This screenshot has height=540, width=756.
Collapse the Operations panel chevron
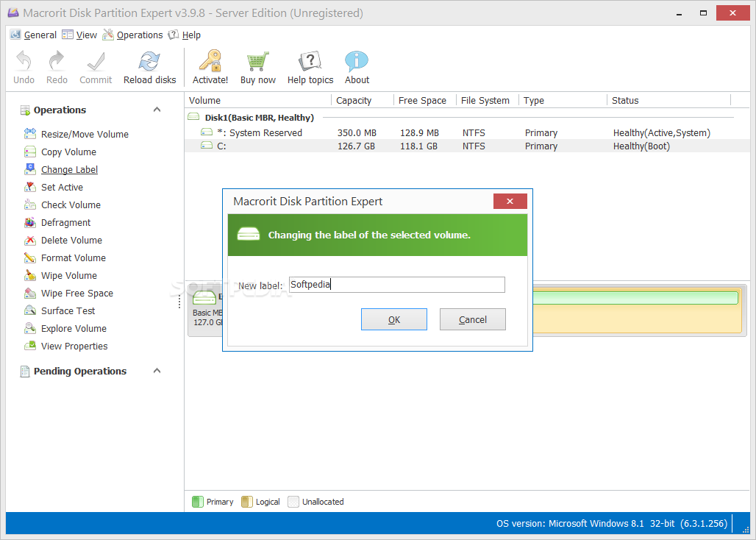[x=157, y=110]
